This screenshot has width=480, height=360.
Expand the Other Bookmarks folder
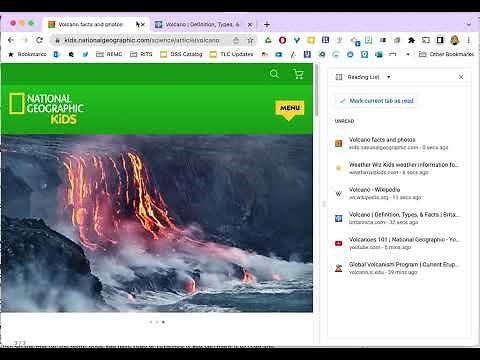pos(446,54)
